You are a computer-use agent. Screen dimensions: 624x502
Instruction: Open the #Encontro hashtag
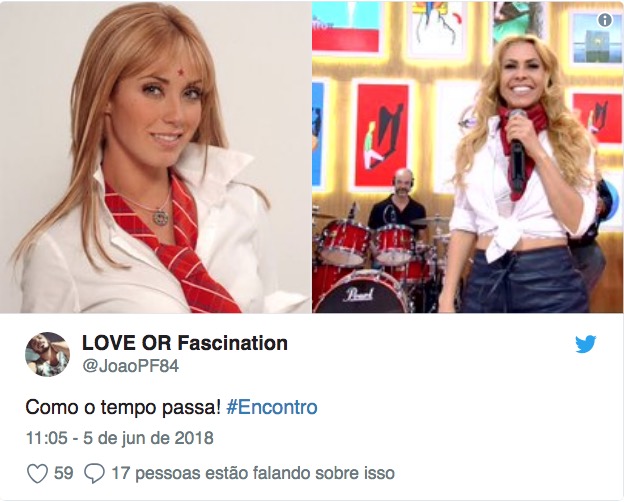272,407
